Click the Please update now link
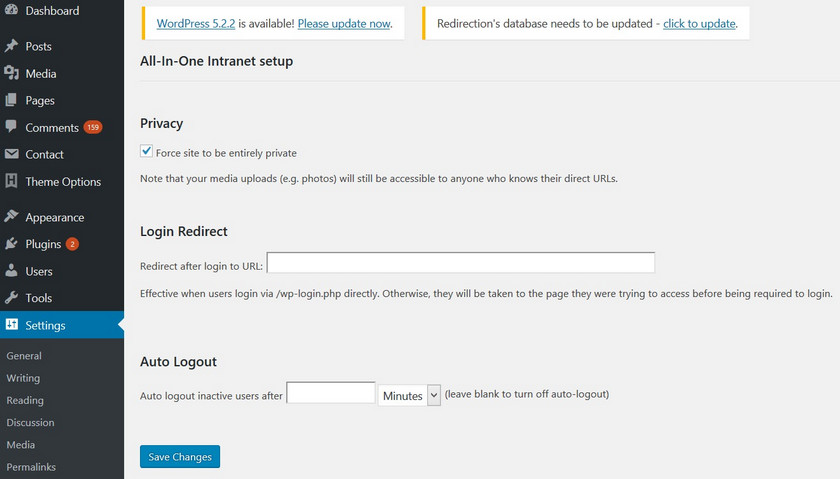The image size is (840, 479). (344, 23)
